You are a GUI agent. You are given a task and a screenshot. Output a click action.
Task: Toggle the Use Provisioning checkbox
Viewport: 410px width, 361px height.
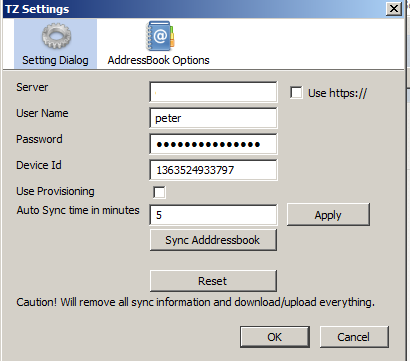coord(159,192)
